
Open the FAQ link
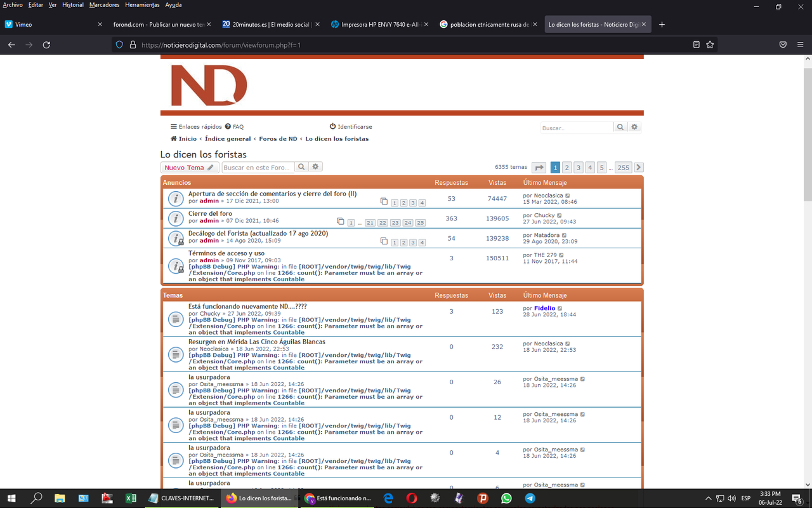click(234, 127)
